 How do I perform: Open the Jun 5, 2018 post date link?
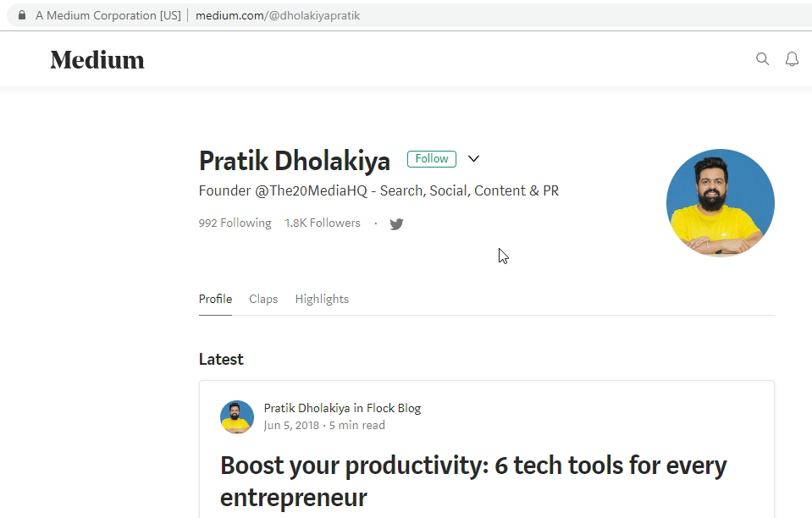point(291,426)
